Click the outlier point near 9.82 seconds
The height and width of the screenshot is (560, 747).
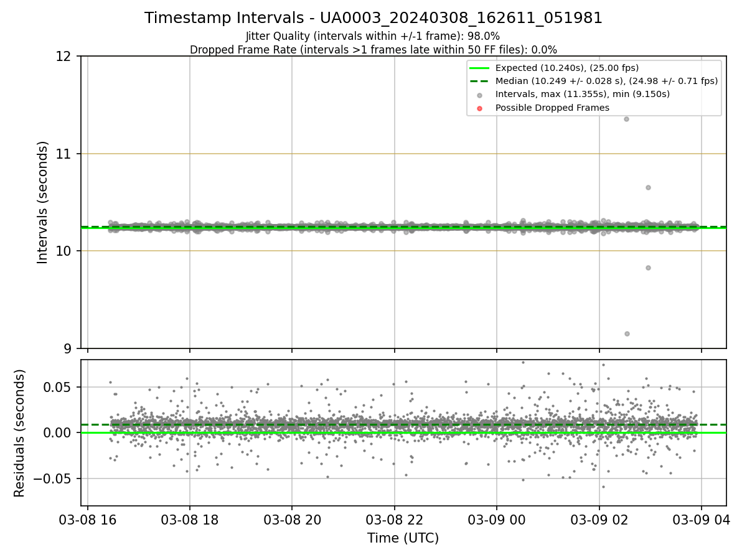(x=648, y=268)
